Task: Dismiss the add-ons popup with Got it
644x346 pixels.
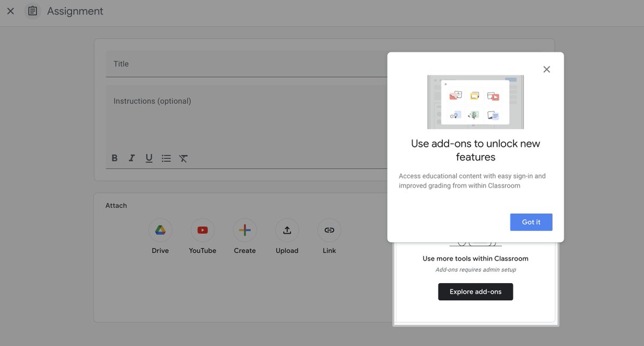Action: (x=531, y=222)
